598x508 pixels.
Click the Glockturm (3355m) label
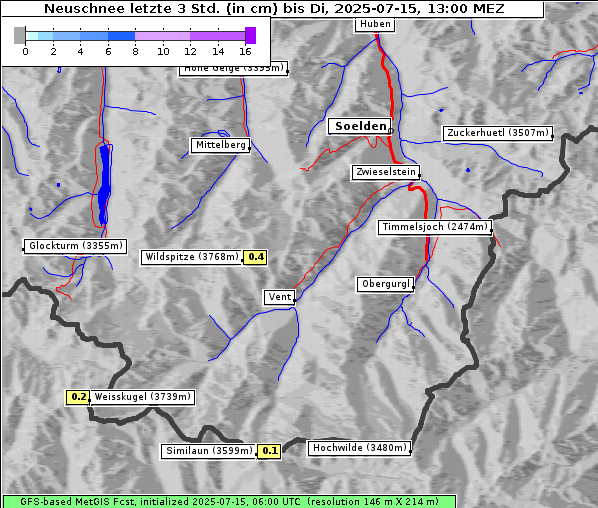coord(75,246)
